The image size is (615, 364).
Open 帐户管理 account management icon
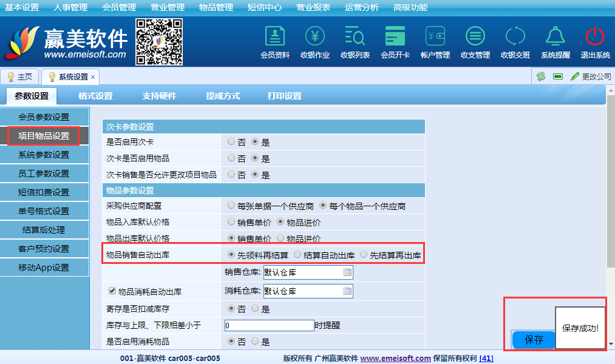click(435, 38)
